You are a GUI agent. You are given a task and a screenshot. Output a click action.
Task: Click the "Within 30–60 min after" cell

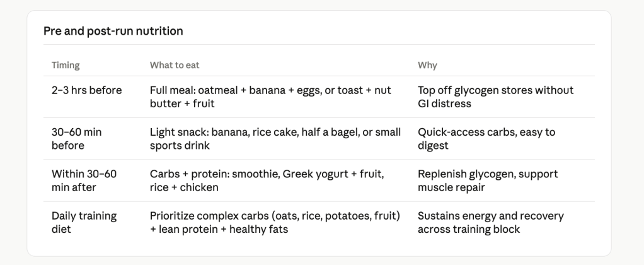tap(84, 180)
